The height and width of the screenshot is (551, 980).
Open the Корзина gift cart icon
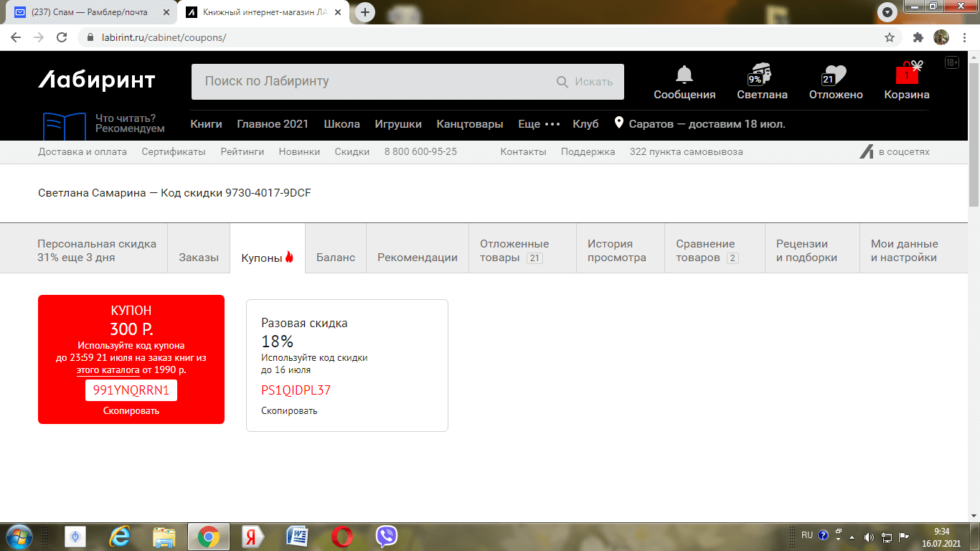point(908,73)
